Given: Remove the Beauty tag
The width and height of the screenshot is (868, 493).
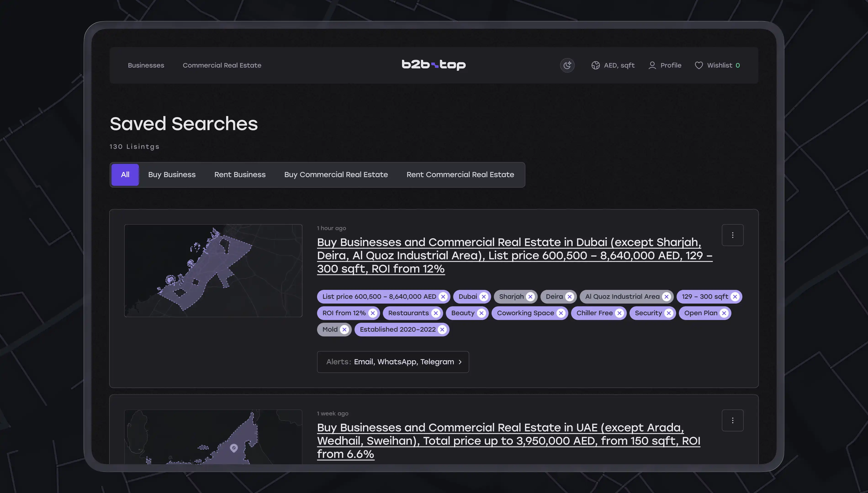Looking at the screenshot, I should coord(481,313).
